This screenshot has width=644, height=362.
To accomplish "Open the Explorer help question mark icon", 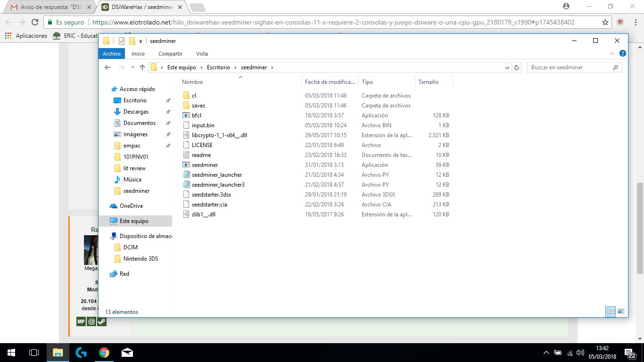I will [622, 54].
